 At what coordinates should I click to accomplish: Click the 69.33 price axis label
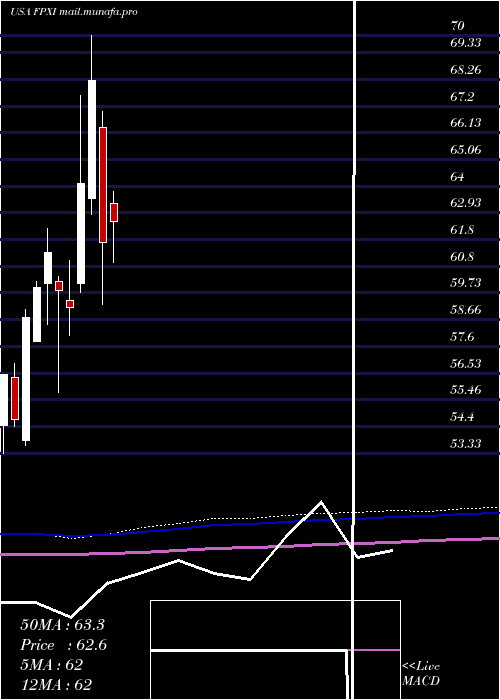pyautogui.click(x=465, y=43)
